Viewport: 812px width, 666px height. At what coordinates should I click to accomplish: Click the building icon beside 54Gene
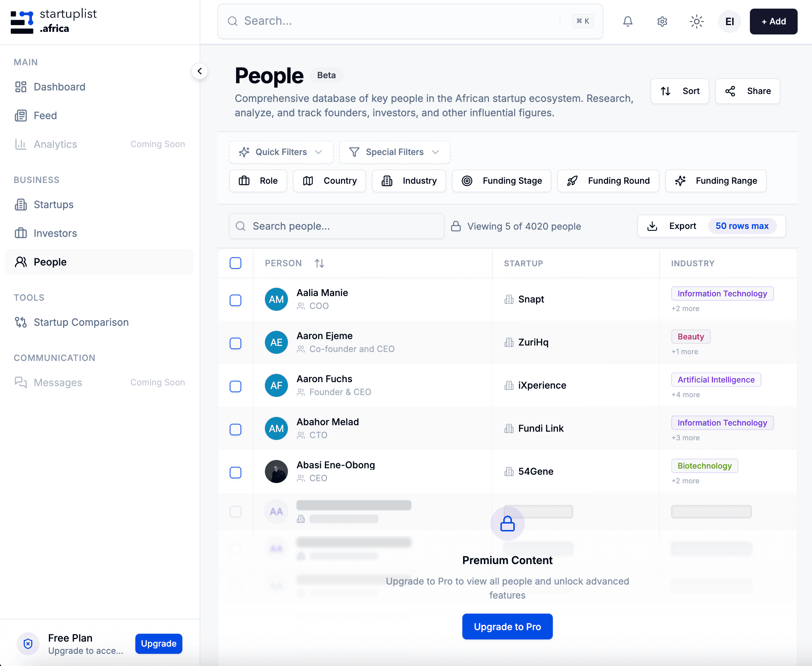(509, 472)
